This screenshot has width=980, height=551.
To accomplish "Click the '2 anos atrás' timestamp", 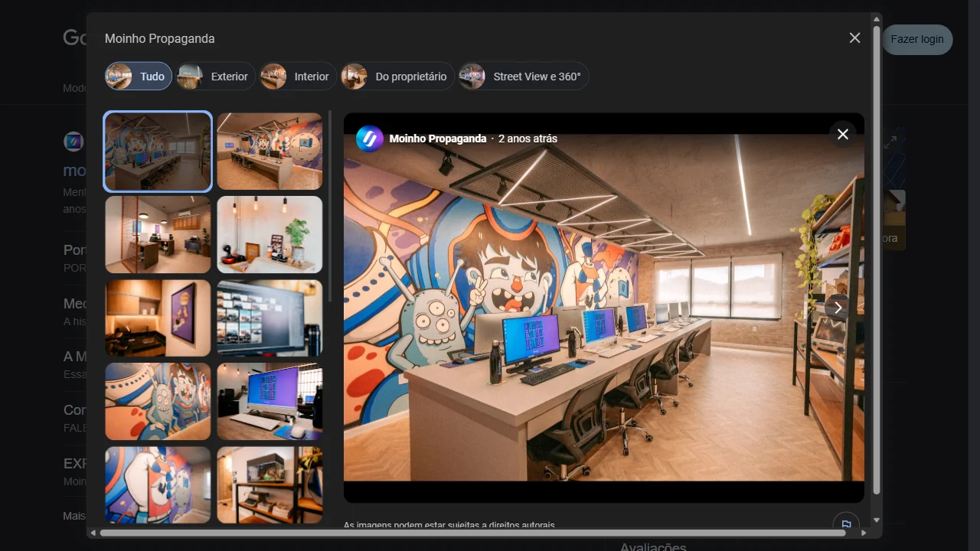I will pos(528,139).
